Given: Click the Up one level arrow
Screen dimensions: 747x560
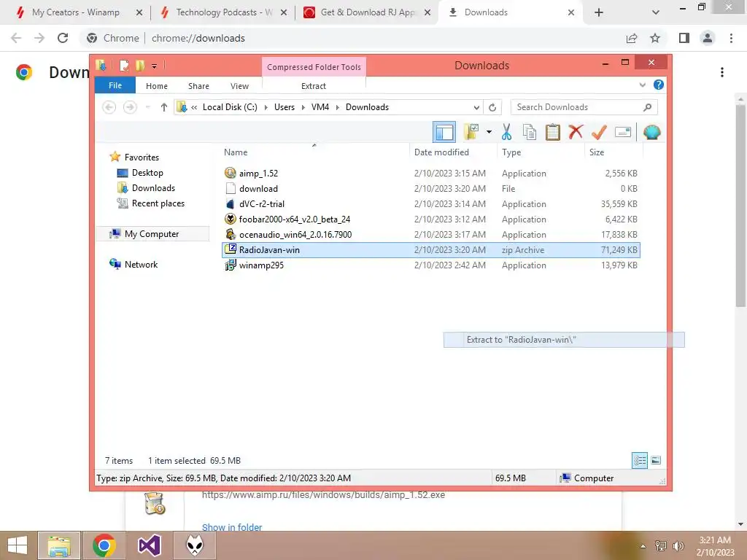Looking at the screenshot, I should pyautogui.click(x=164, y=108).
